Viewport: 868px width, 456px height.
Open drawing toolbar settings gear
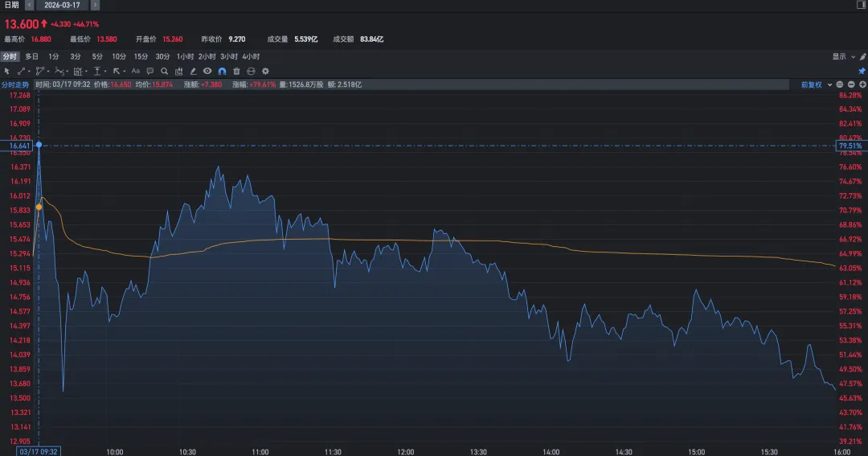(x=265, y=71)
